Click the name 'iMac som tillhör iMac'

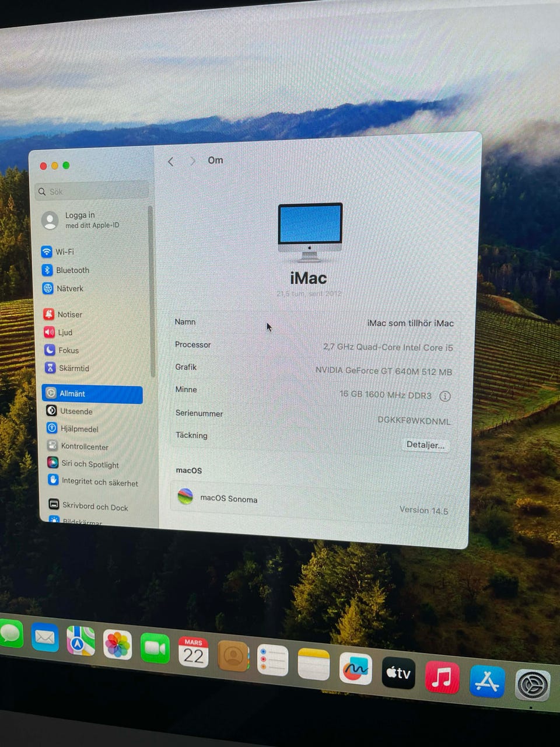[x=410, y=323]
